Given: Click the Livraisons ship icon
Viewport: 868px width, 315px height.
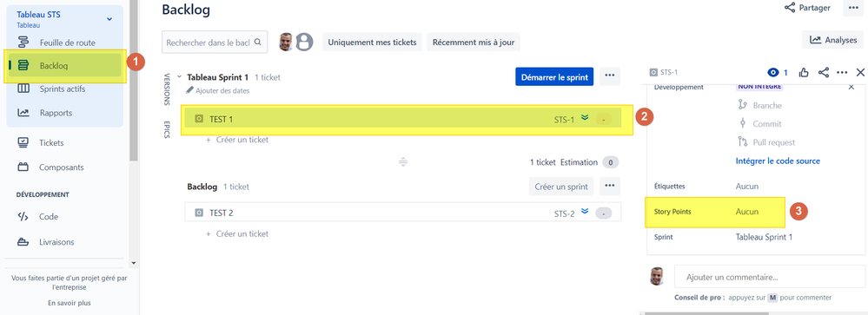Looking at the screenshot, I should tap(23, 242).
